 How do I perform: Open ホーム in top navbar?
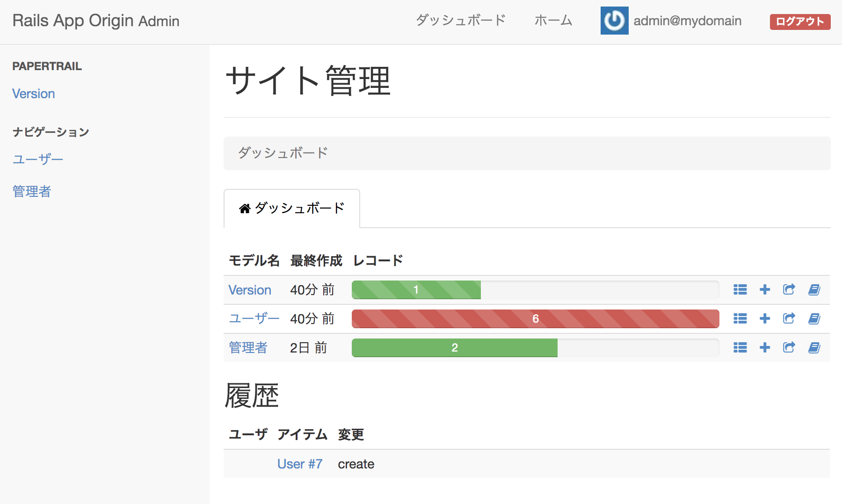point(553,20)
